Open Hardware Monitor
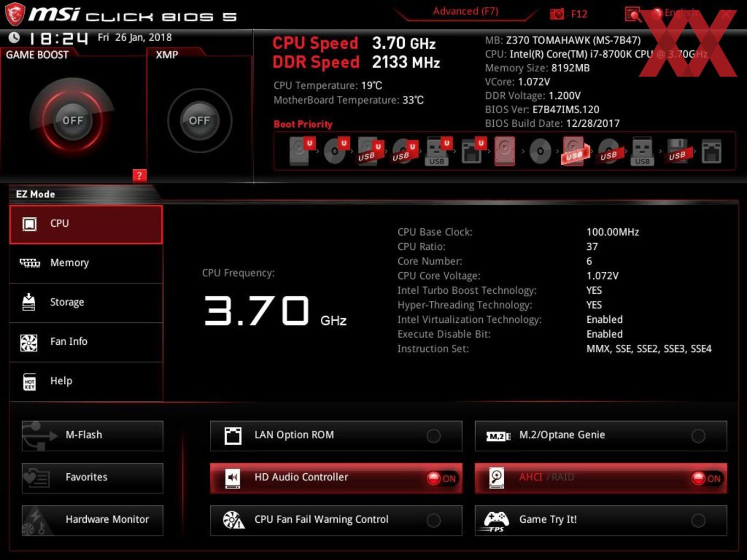The width and height of the screenshot is (747, 560). 92,520
